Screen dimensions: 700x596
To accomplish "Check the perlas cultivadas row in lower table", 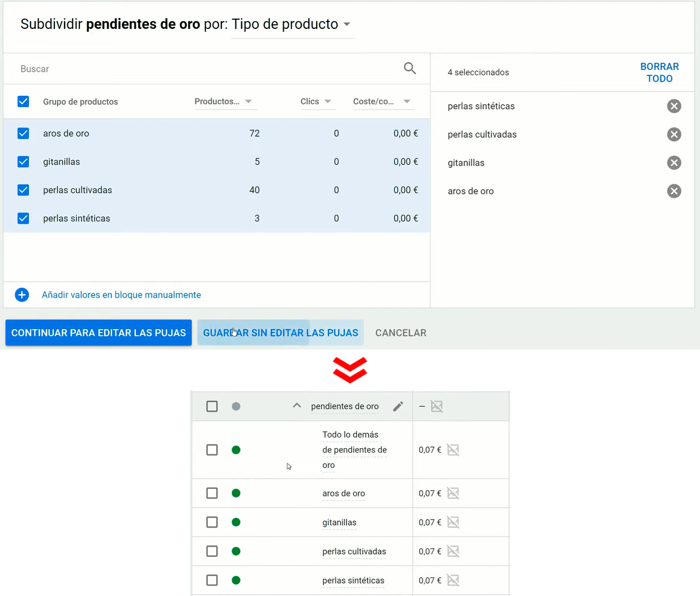I will point(212,551).
